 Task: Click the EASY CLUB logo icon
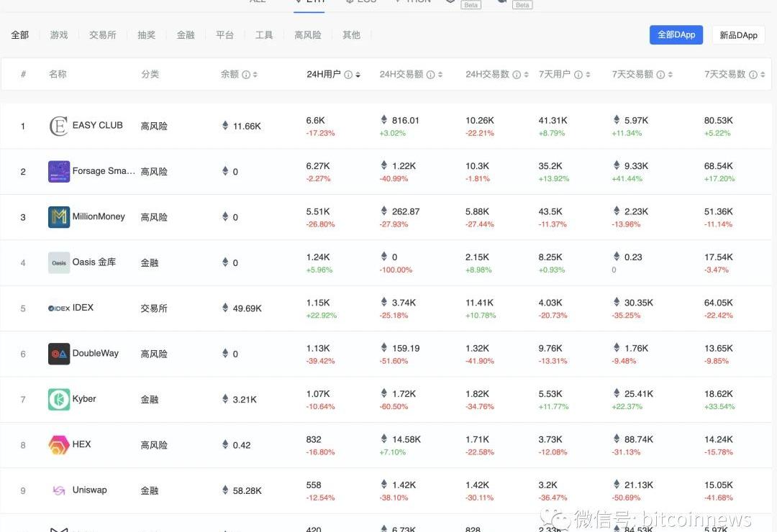pos(58,126)
